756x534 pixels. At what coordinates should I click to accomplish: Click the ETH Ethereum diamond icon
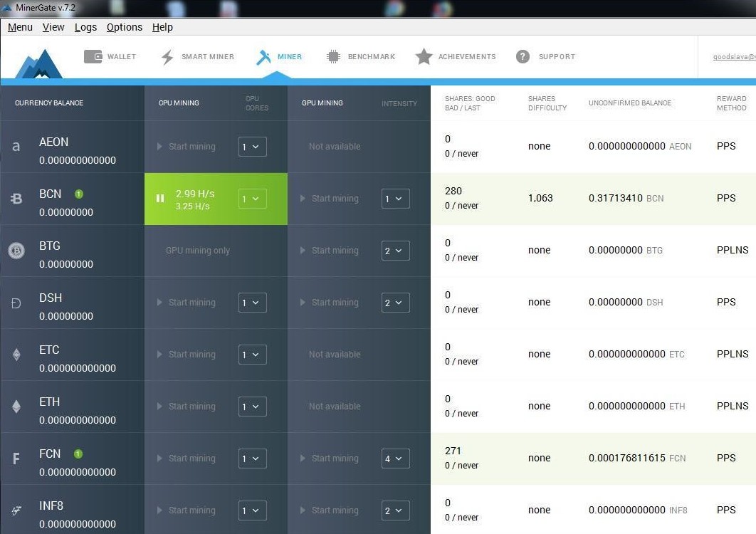coord(16,407)
